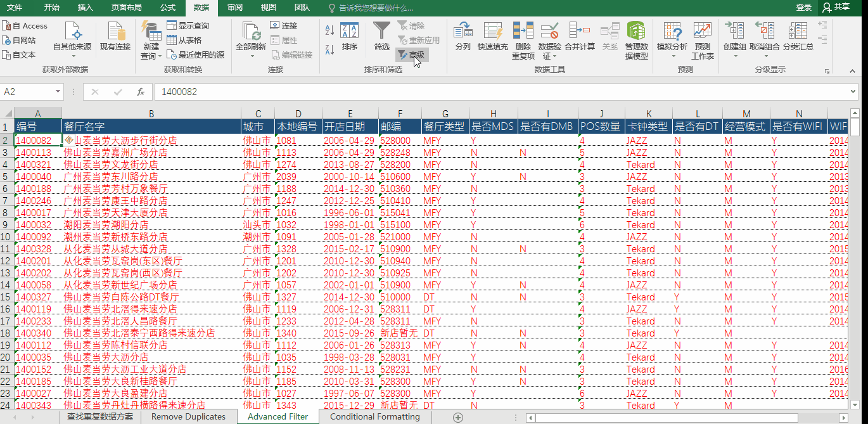Expand the formula bar chevron

(853, 92)
